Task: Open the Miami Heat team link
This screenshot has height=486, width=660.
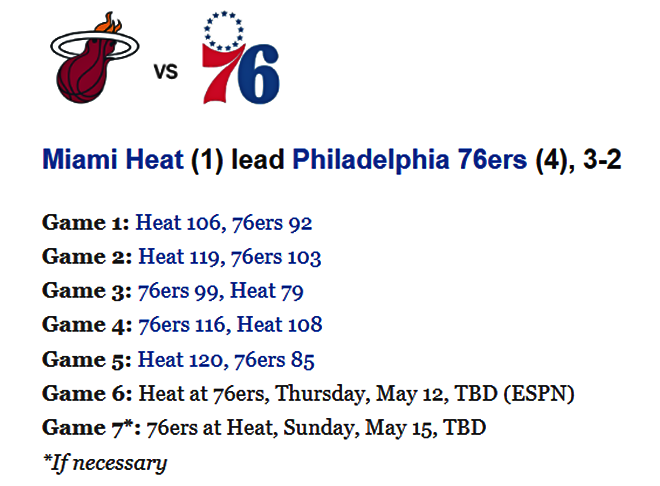Action: tap(112, 160)
